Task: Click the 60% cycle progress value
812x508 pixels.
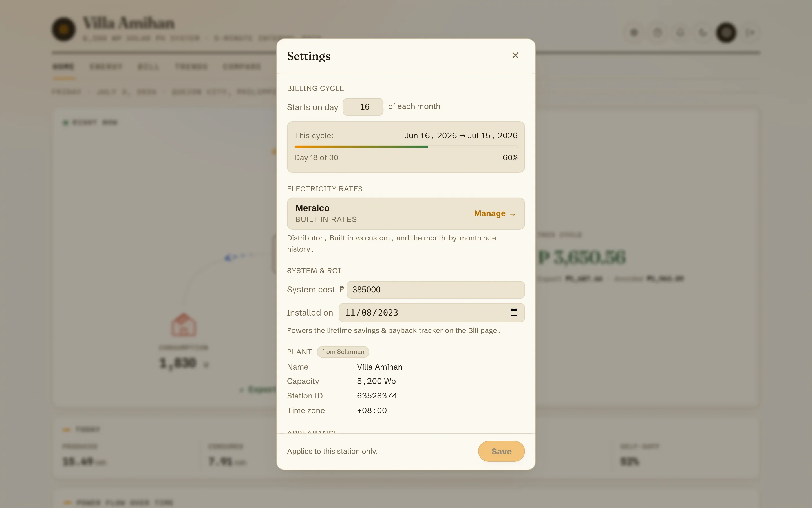Action: (510, 157)
